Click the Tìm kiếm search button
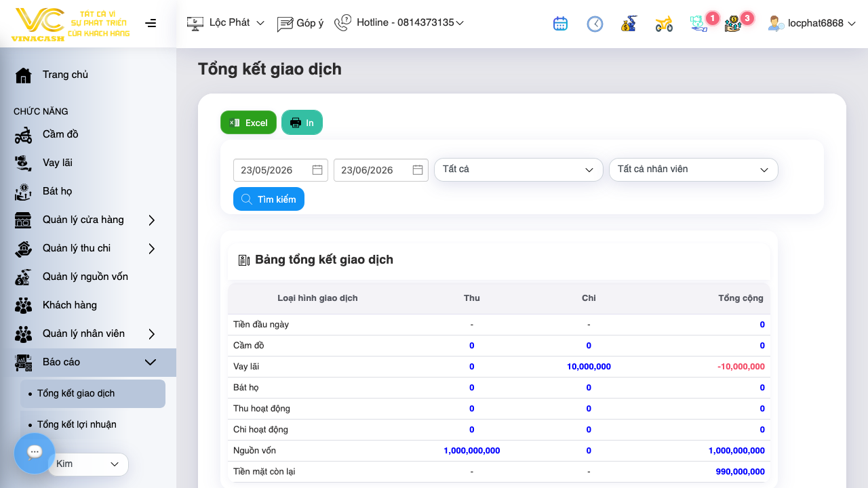Screen dimensions: 868x488 pyautogui.click(x=269, y=199)
